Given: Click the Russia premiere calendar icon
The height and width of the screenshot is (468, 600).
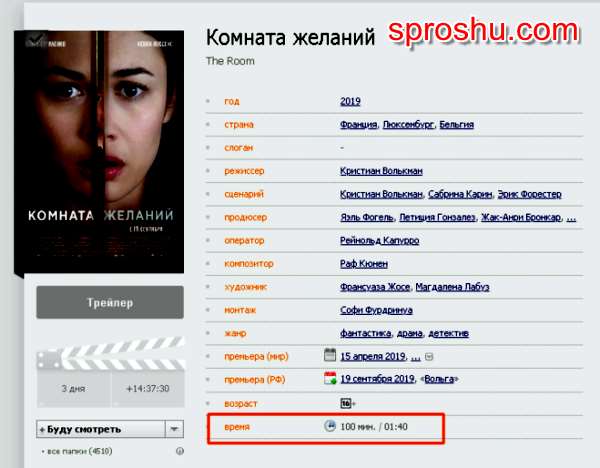Looking at the screenshot, I should [330, 378].
